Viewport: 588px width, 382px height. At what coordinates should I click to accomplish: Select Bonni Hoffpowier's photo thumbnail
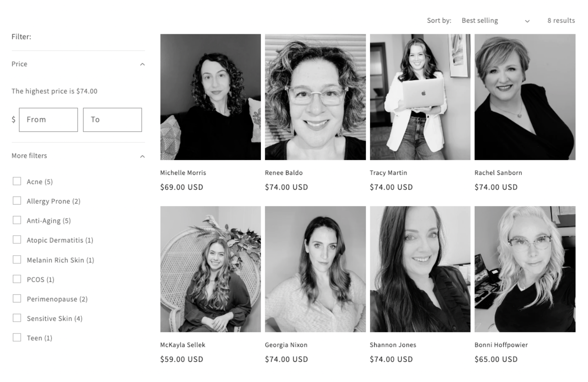tap(525, 269)
